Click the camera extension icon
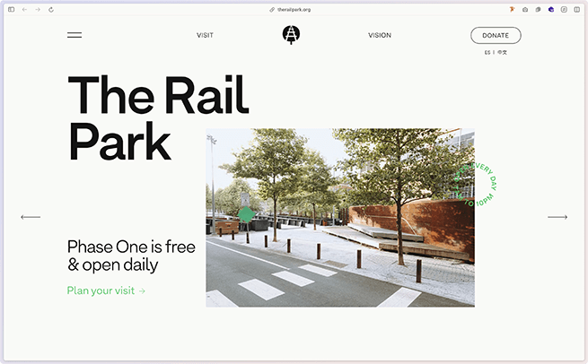Screen dimensions: 588x364 [525, 10]
